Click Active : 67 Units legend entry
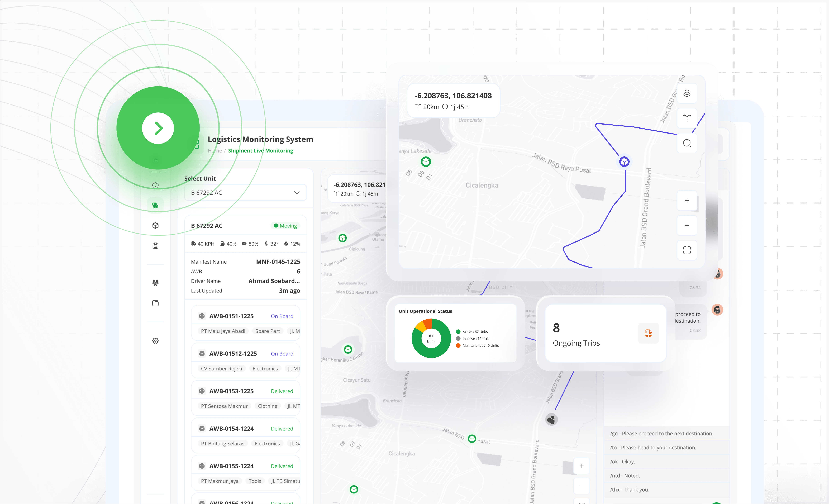 tap(472, 332)
